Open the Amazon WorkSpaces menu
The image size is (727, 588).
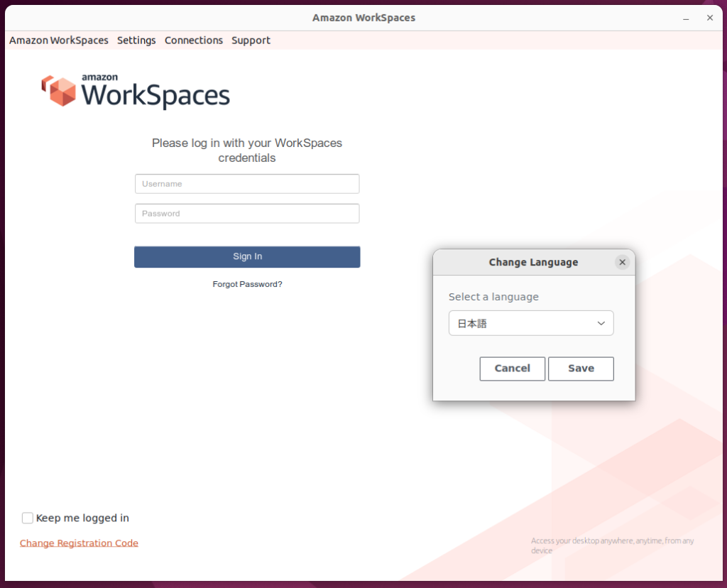[58, 40]
